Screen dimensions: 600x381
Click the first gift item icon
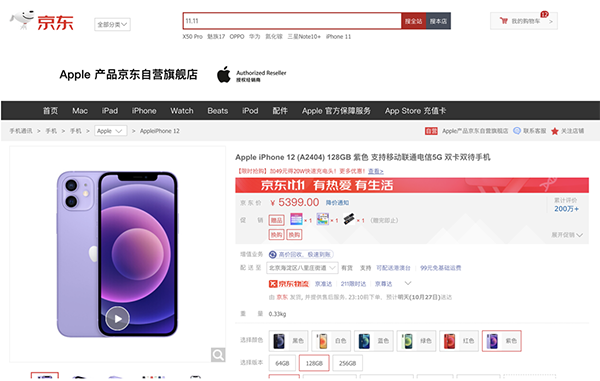296,219
